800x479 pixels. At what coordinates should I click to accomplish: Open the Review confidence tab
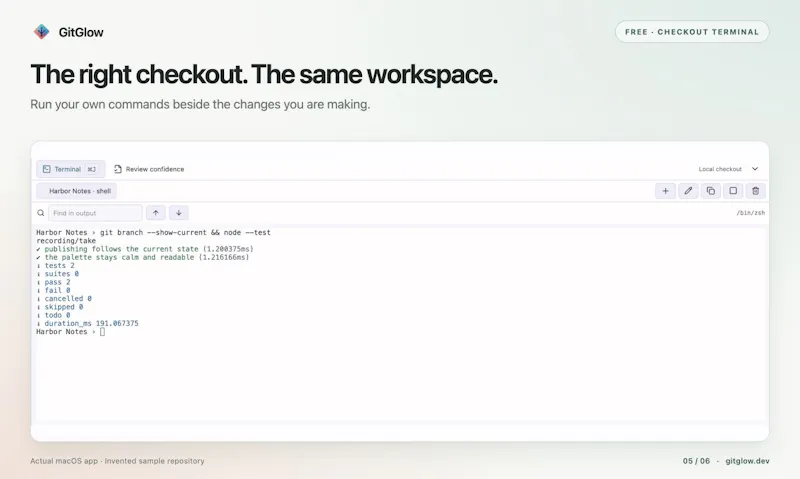click(149, 169)
